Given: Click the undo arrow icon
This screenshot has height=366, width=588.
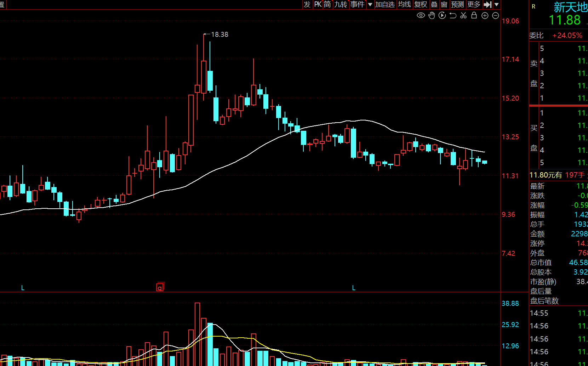Looking at the screenshot, I should pyautogui.click(x=453, y=15).
